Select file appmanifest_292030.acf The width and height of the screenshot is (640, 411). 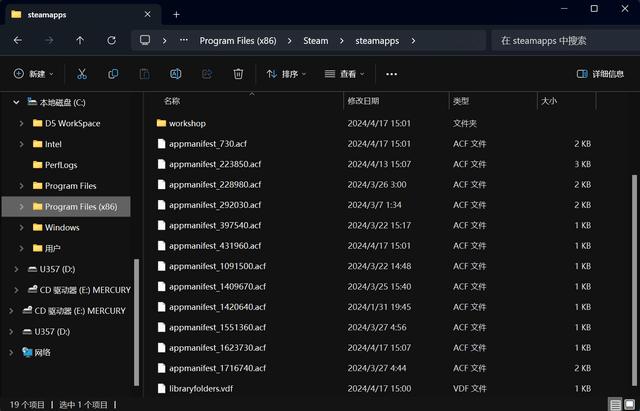click(373, 205)
